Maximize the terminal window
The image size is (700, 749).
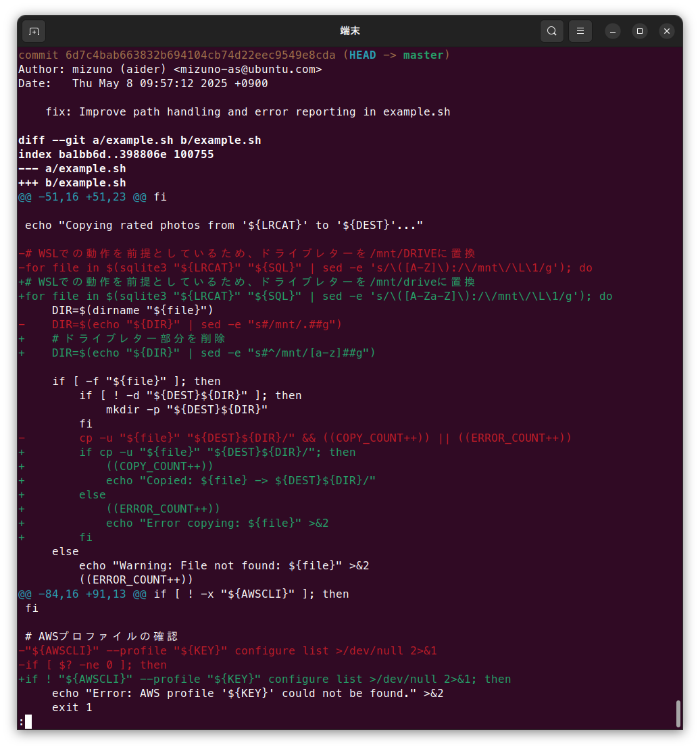640,31
